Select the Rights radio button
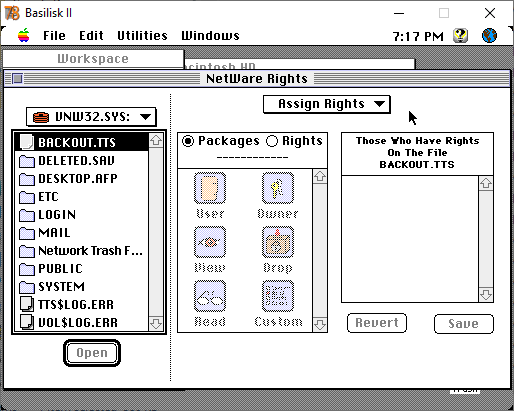Screen dimensions: 514x411 [x=272, y=141]
